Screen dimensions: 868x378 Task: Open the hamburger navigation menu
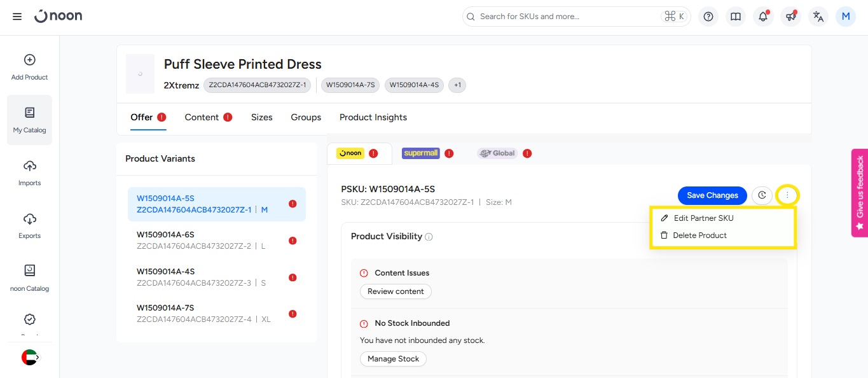[x=17, y=17]
